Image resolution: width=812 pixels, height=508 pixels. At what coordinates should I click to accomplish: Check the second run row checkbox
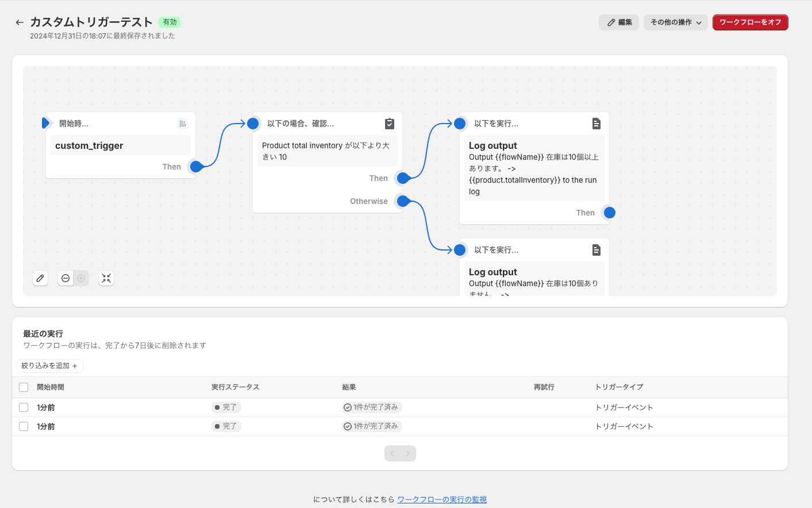(24, 426)
